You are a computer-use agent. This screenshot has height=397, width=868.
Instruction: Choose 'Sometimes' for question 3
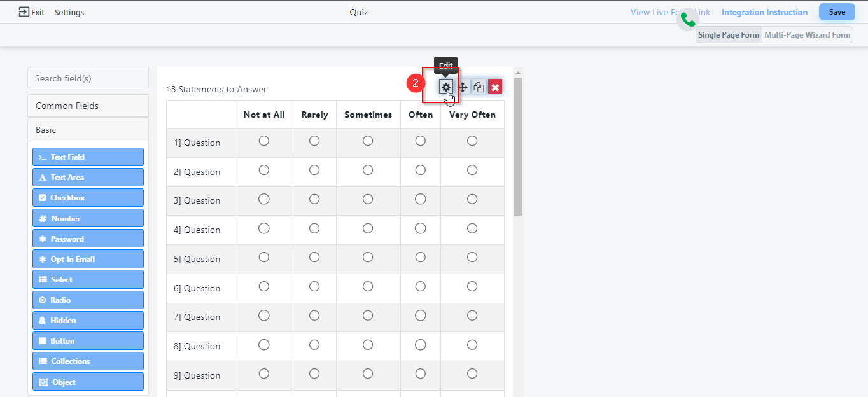tap(368, 199)
